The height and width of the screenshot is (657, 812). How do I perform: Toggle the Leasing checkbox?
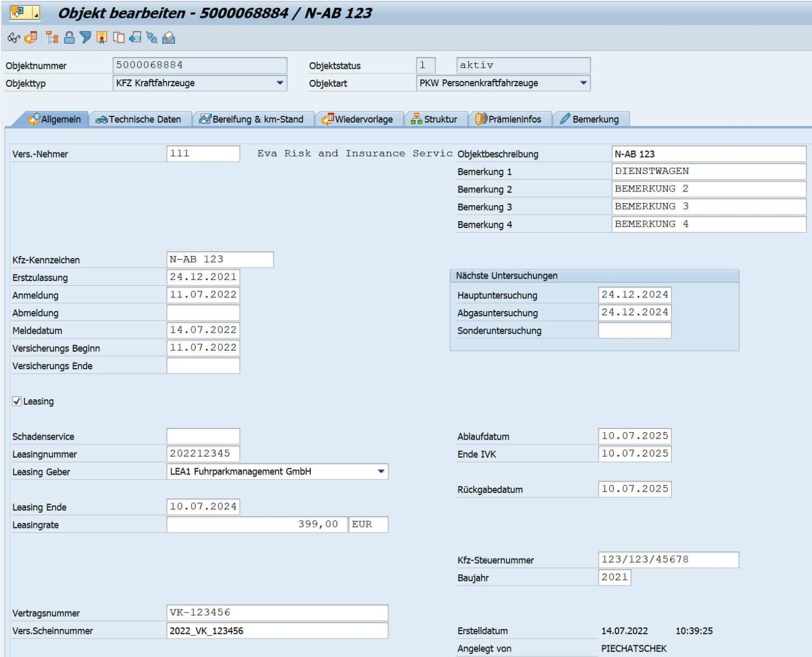(x=17, y=401)
